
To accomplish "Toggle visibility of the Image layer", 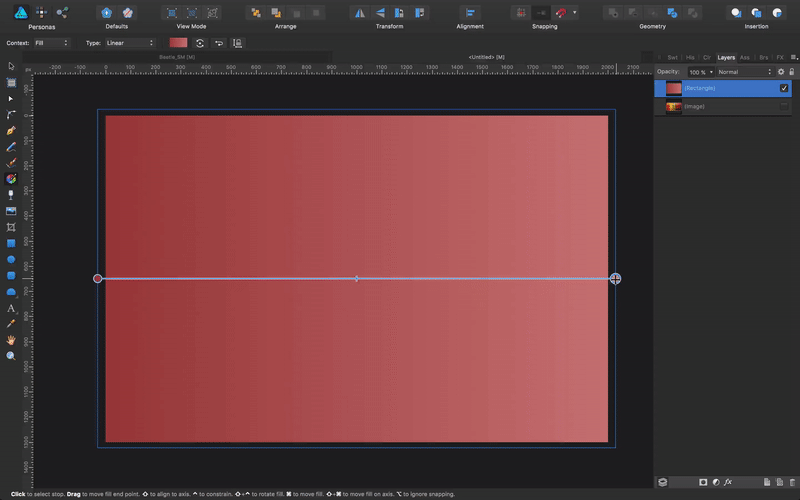I will (784, 106).
